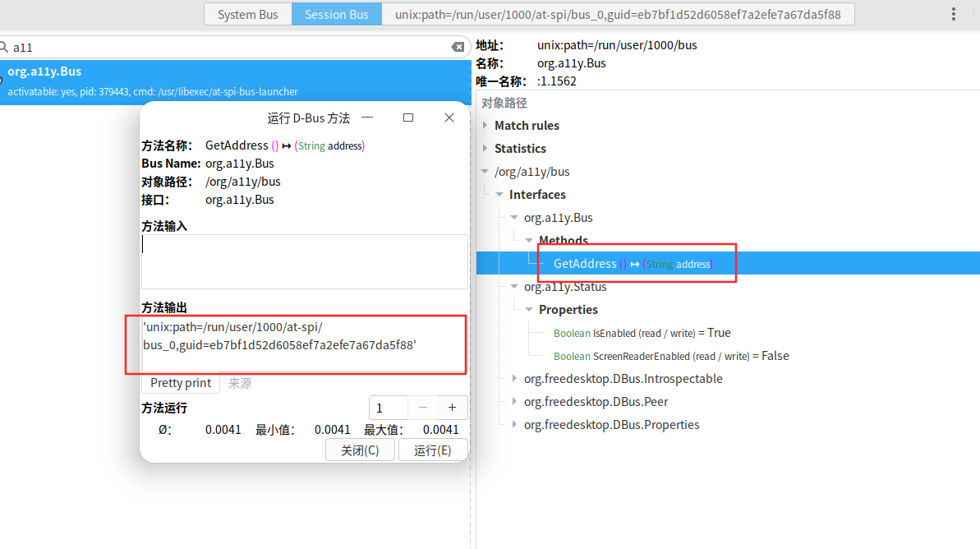Maximize the D-Bus method dialog
Viewport: 980px width, 549px height.
pyautogui.click(x=408, y=118)
